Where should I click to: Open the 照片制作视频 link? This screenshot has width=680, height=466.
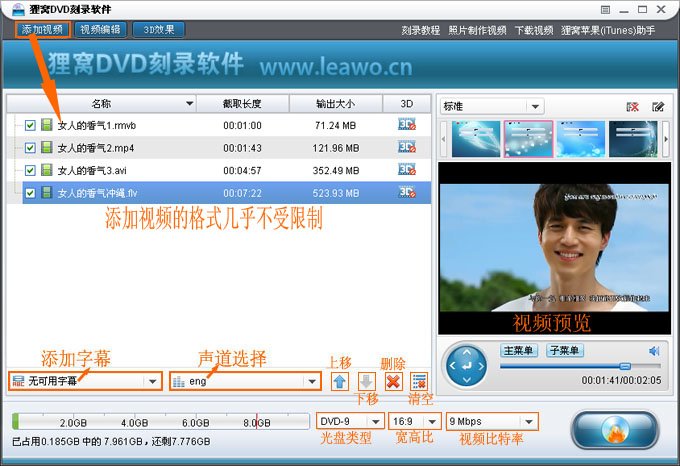[477, 30]
